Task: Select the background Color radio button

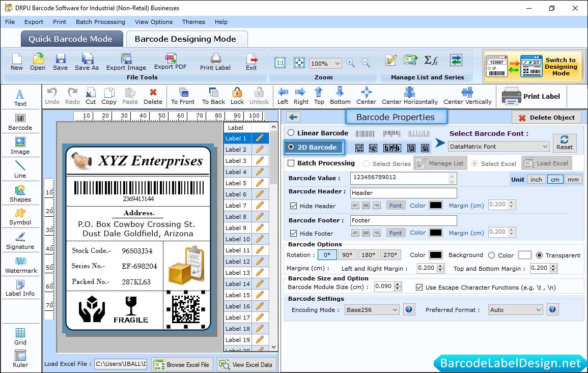Action: (492, 255)
